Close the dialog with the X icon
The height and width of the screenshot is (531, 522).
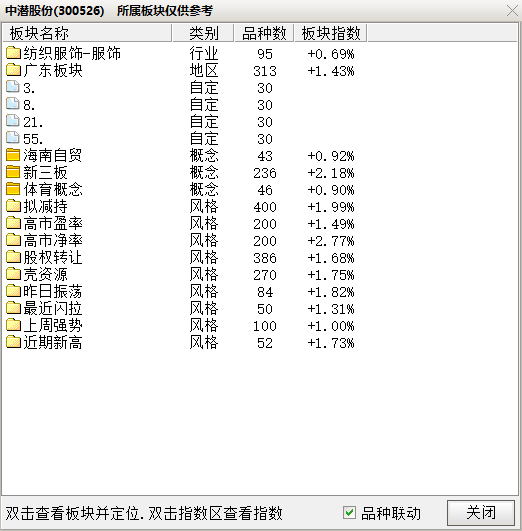point(512,10)
